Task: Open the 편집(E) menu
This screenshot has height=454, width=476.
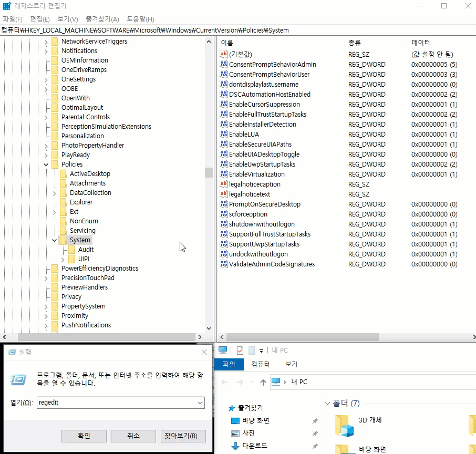Action: tap(40, 19)
